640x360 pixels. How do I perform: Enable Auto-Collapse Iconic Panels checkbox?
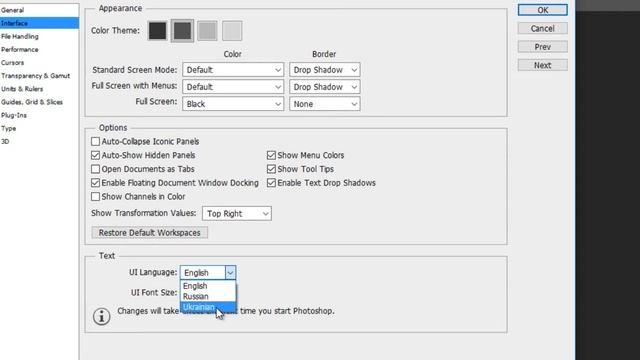[96, 142]
